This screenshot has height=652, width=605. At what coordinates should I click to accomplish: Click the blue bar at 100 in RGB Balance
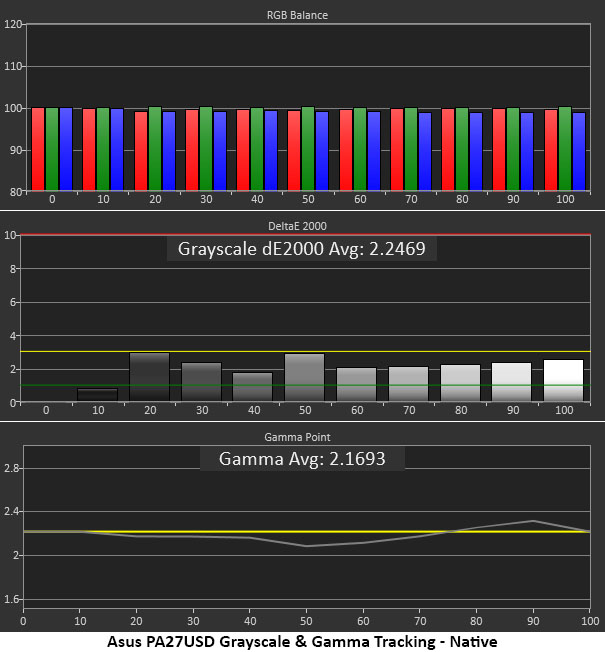tap(579, 151)
